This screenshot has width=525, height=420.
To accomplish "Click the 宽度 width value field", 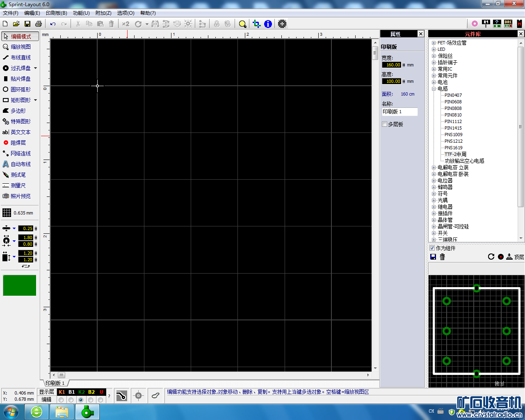I will pyautogui.click(x=391, y=65).
